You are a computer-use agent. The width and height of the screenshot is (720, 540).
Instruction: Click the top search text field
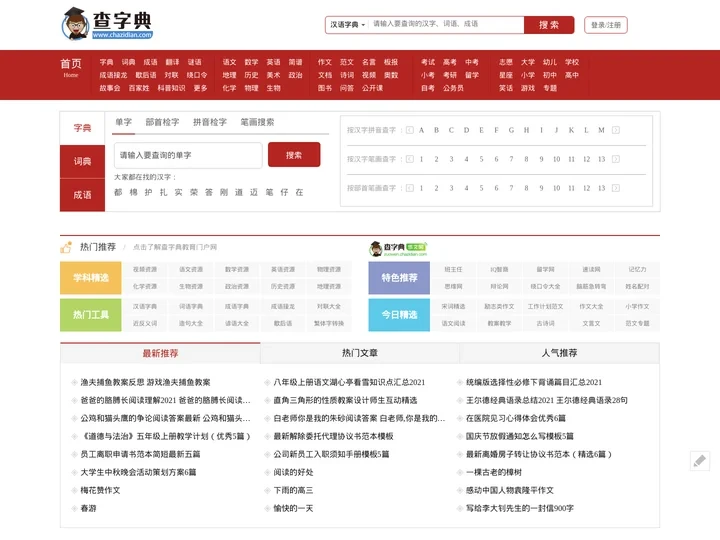(446, 24)
